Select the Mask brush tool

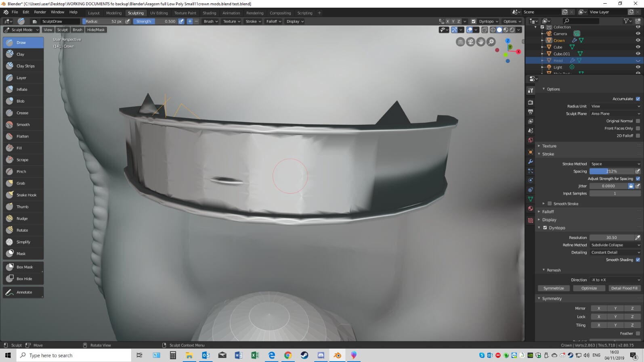pyautogui.click(x=23, y=253)
